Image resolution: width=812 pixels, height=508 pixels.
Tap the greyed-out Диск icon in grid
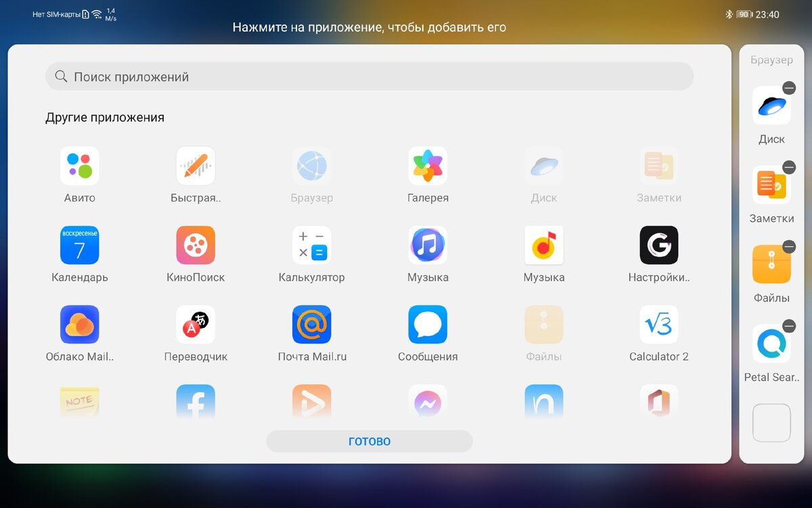544,166
